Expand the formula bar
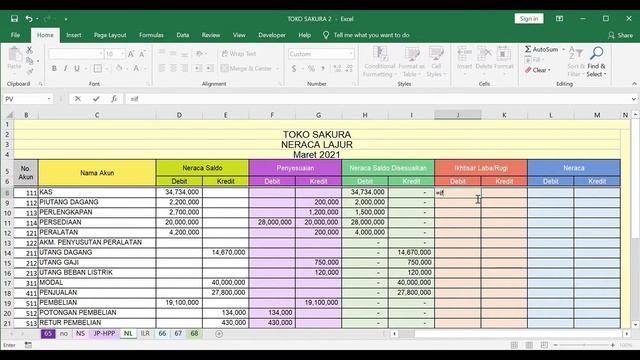 pos(633,99)
